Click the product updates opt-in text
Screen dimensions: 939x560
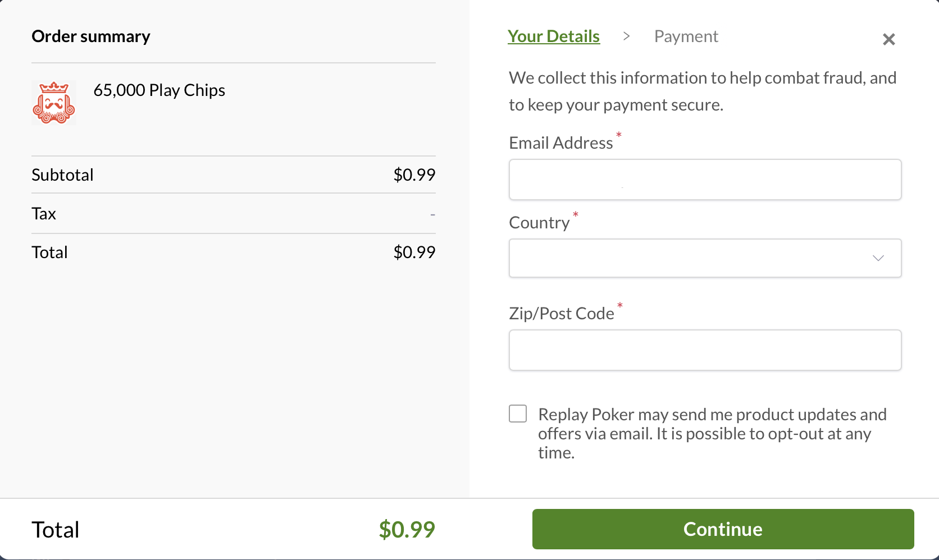coord(712,433)
